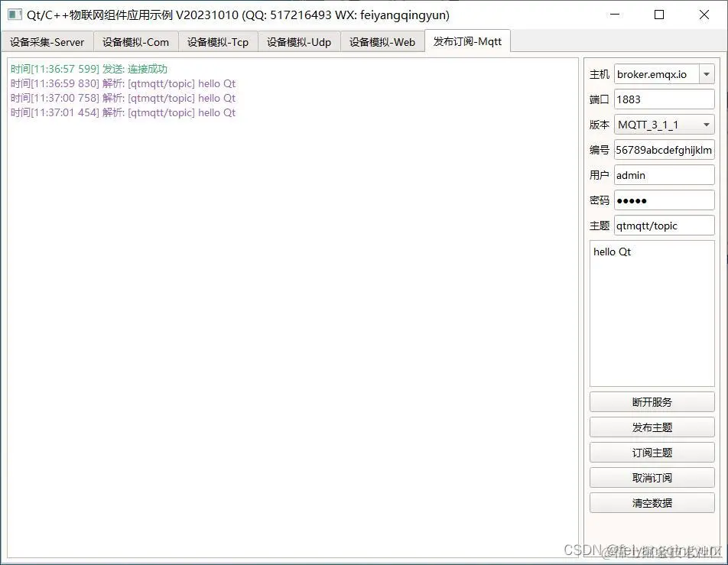Switch to the 设备采集-Server tab
Image resolution: width=728 pixels, height=565 pixels.
point(47,42)
